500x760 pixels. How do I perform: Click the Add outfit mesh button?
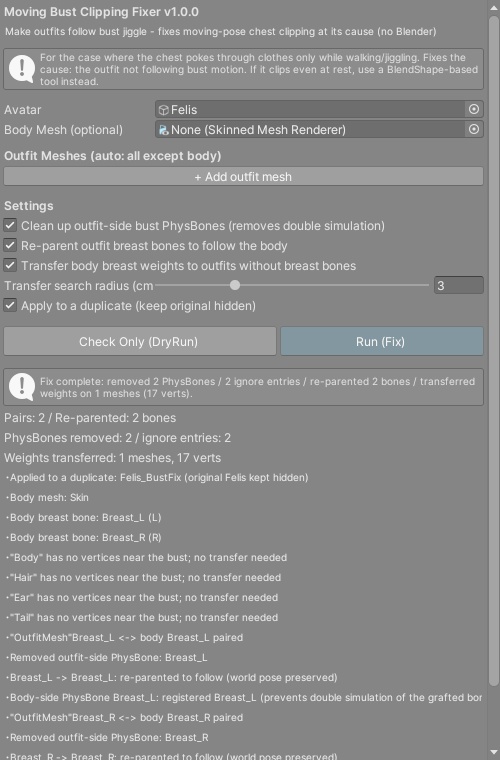click(x=243, y=176)
